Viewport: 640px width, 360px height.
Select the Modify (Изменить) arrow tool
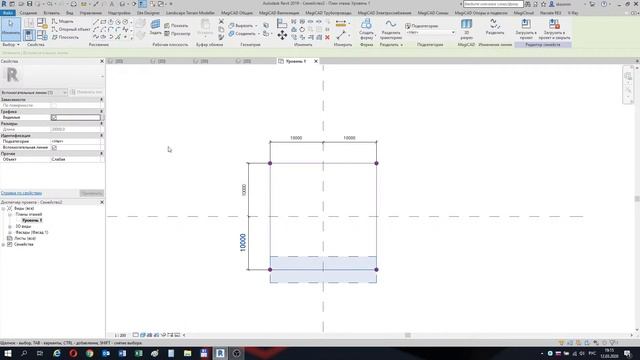11,29
